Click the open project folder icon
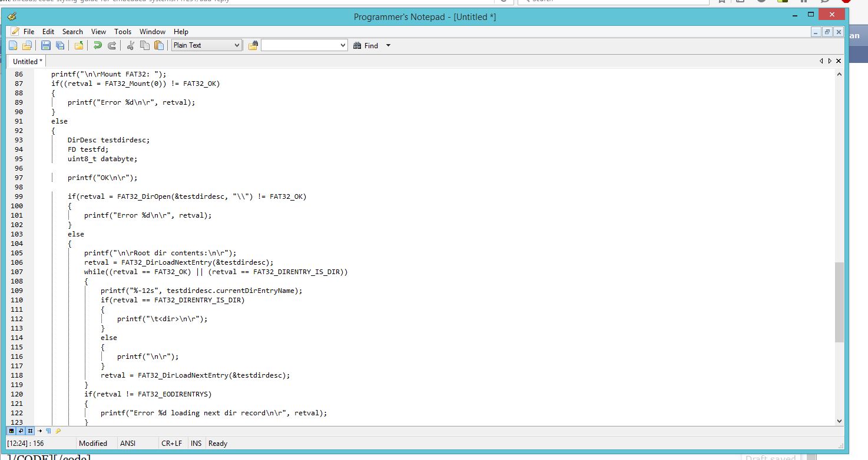Viewport: 868px width, 460px height. click(x=78, y=45)
